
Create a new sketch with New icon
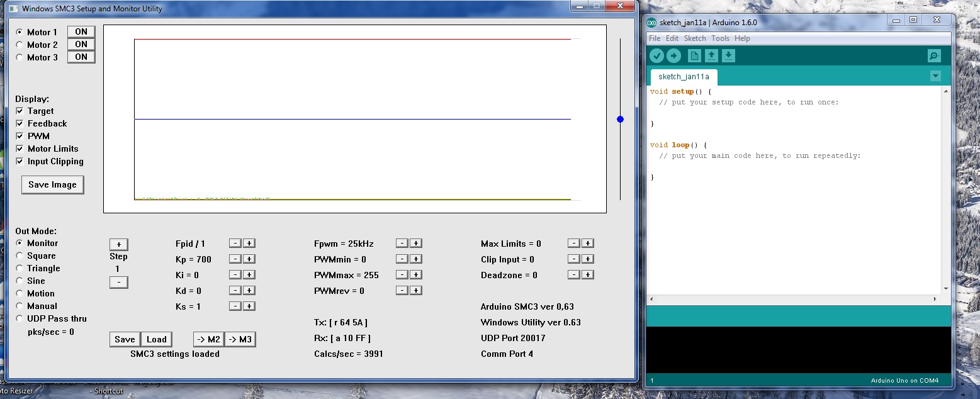point(694,56)
